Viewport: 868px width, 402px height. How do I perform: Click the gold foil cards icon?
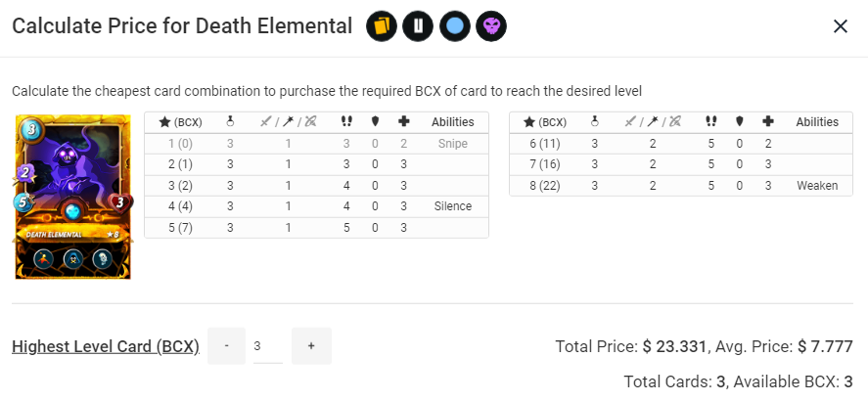(x=382, y=26)
